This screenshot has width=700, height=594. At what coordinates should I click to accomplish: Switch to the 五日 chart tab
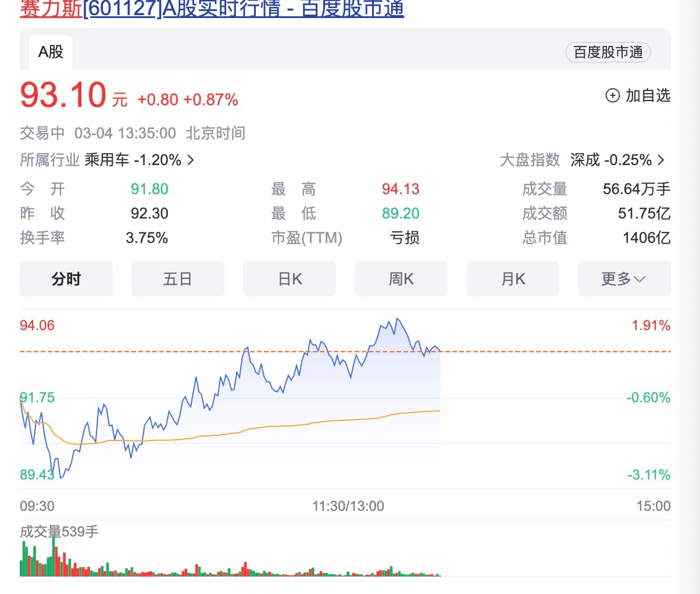pyautogui.click(x=178, y=279)
